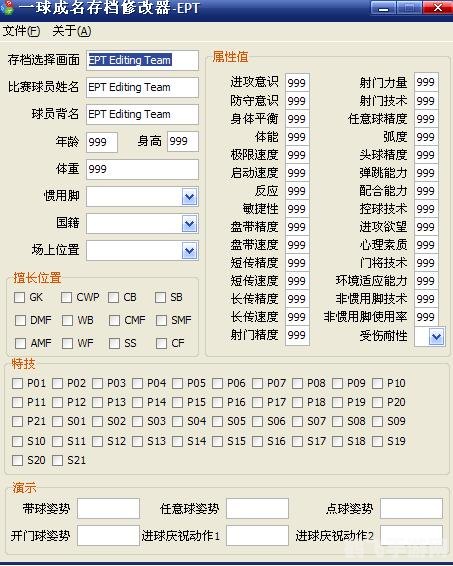Check the SB position checkbox
The height and width of the screenshot is (566, 453).
tap(160, 297)
